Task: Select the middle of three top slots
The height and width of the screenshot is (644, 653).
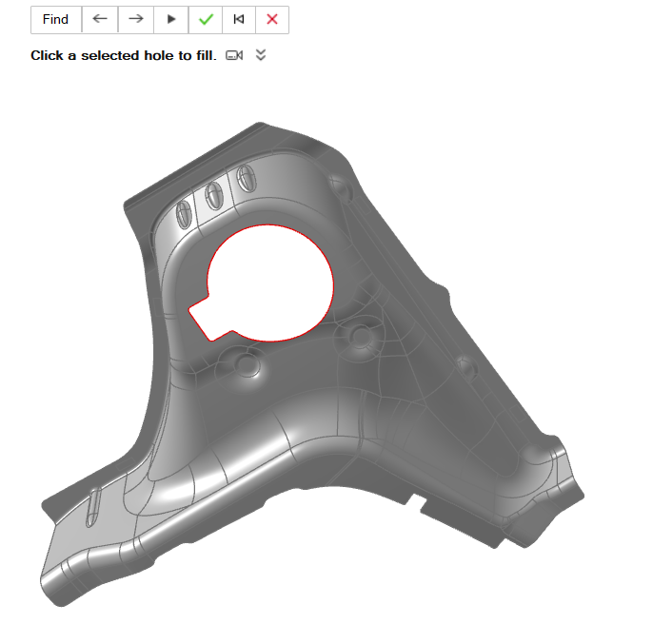Action: click(214, 197)
